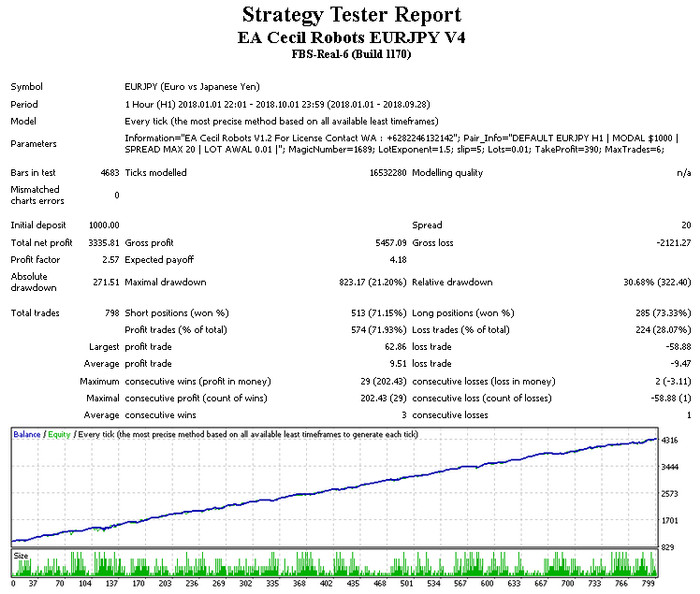
Task: Click the 'Relative drawdown' label
Action: (x=452, y=282)
